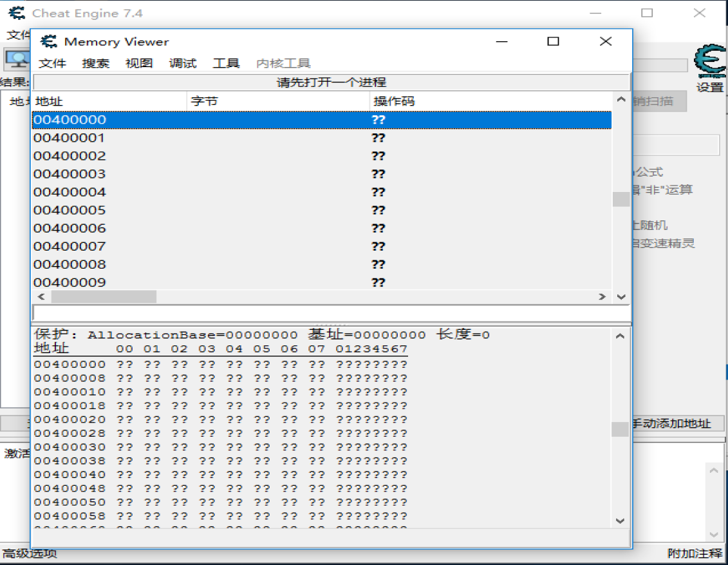Click the info field below the disassembler
The height and width of the screenshot is (565, 728).
pos(331,312)
